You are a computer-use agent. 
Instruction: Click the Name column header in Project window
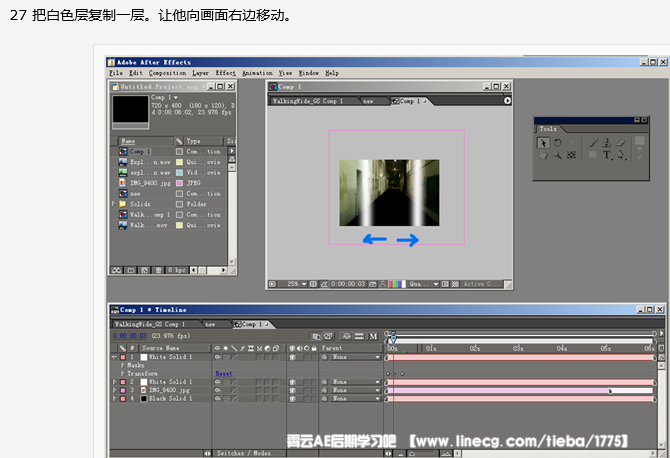[145, 141]
